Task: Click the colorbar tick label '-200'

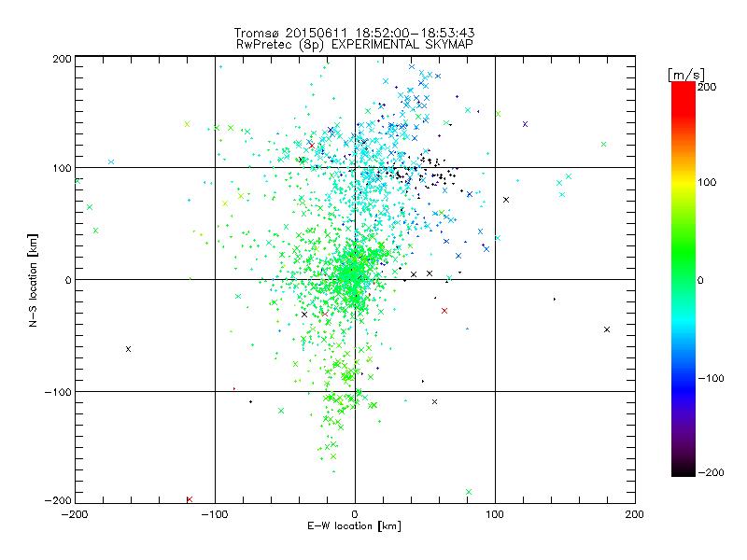Action: pyautogui.click(x=711, y=472)
